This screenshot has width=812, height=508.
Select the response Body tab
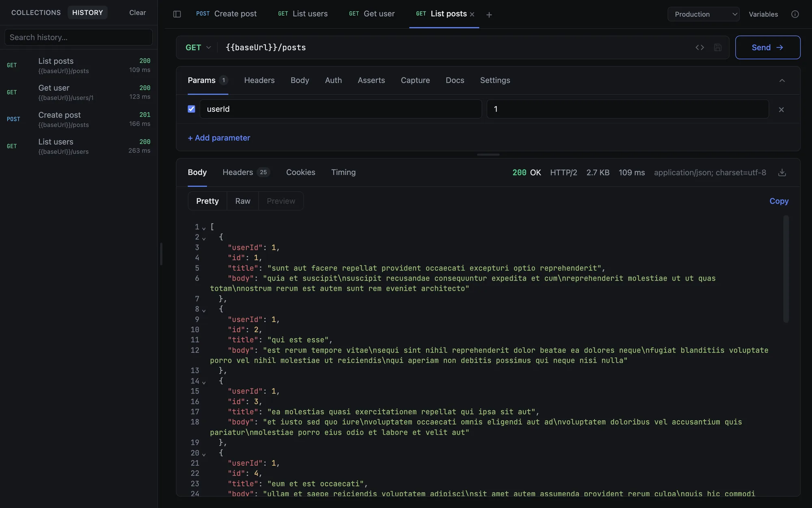[x=197, y=172]
